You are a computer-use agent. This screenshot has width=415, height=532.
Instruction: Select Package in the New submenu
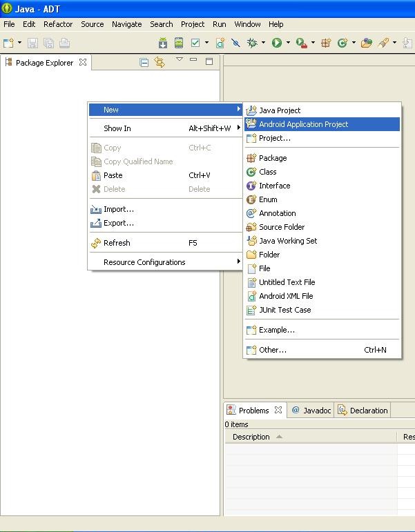click(322, 158)
